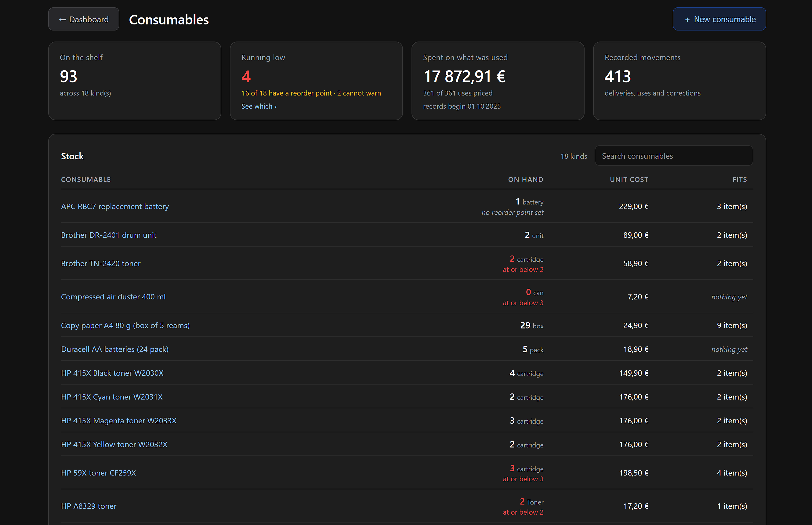Click 'at or below 3' under Compressed air duster
This screenshot has height=525, width=812.
coord(523,303)
